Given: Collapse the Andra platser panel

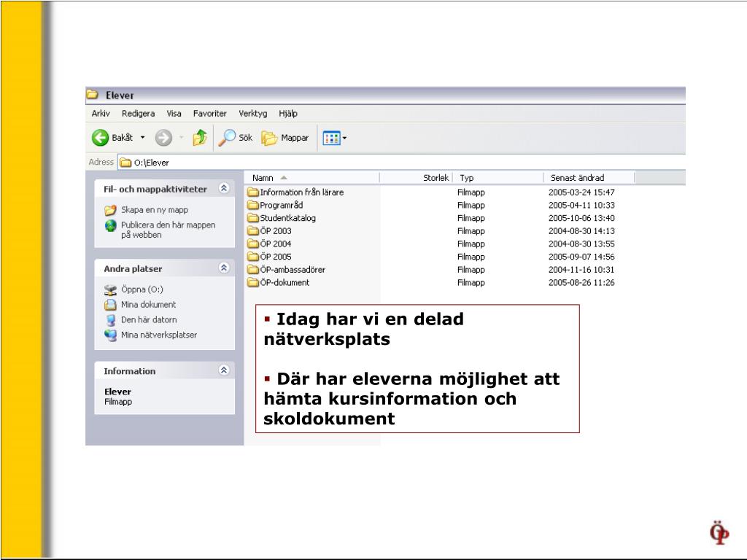Looking at the screenshot, I should tap(224, 268).
